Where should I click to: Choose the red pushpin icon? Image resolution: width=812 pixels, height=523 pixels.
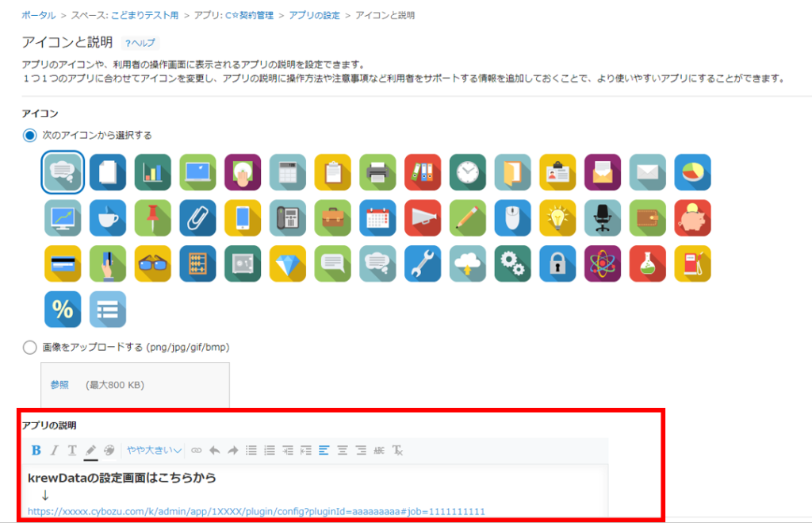(x=153, y=217)
